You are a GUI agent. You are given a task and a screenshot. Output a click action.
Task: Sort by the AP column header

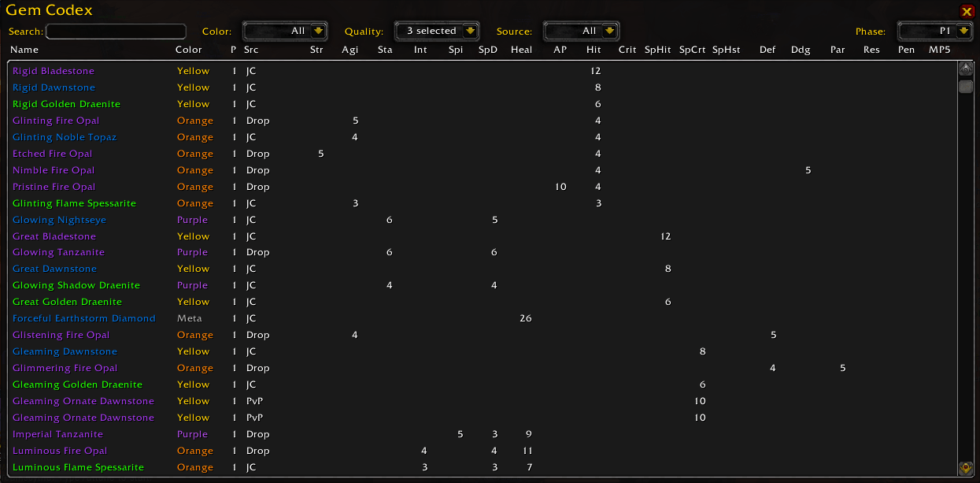coord(560,50)
